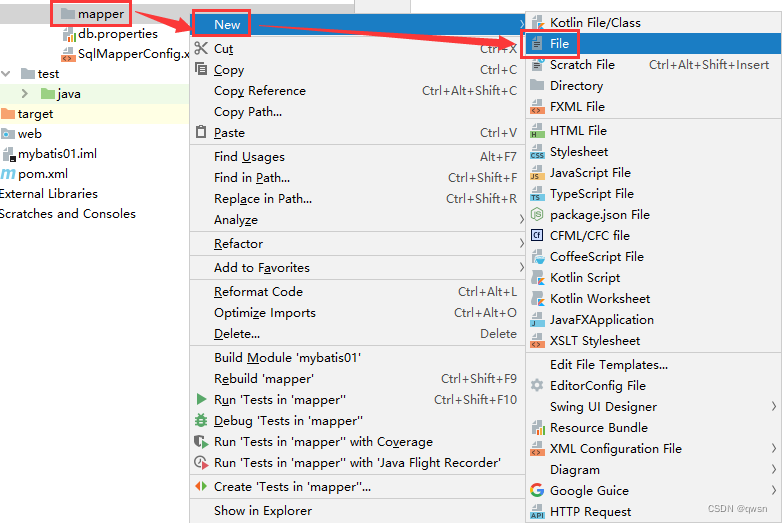The image size is (782, 523).
Task: Choose Delete... entry
Action: tap(358, 334)
